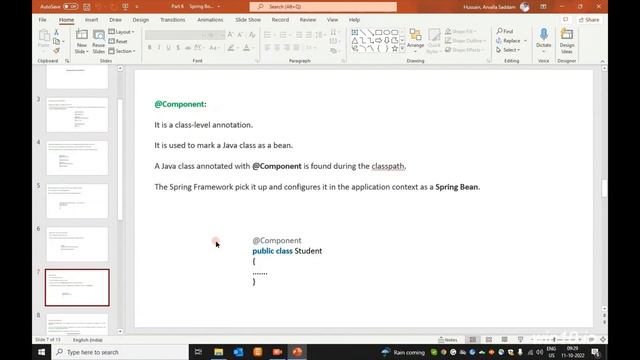The width and height of the screenshot is (640, 360).
Task: Insert right arrow shape from gallery
Action: click(x=378, y=41)
